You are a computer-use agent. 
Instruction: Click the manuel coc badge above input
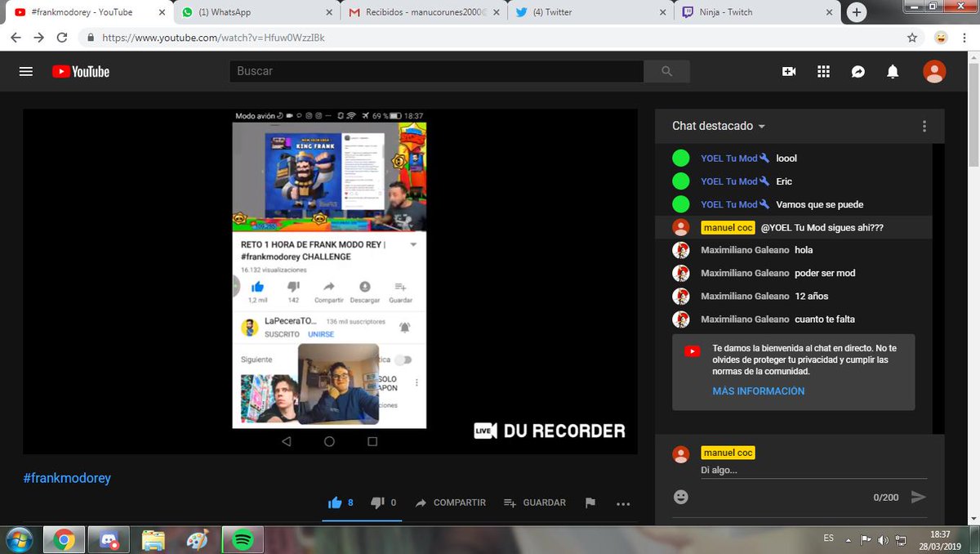728,453
